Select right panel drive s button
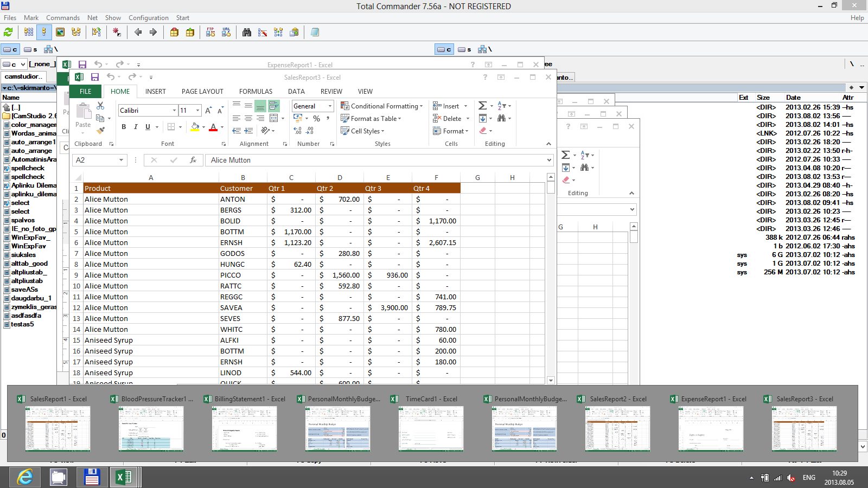 pyautogui.click(x=464, y=49)
